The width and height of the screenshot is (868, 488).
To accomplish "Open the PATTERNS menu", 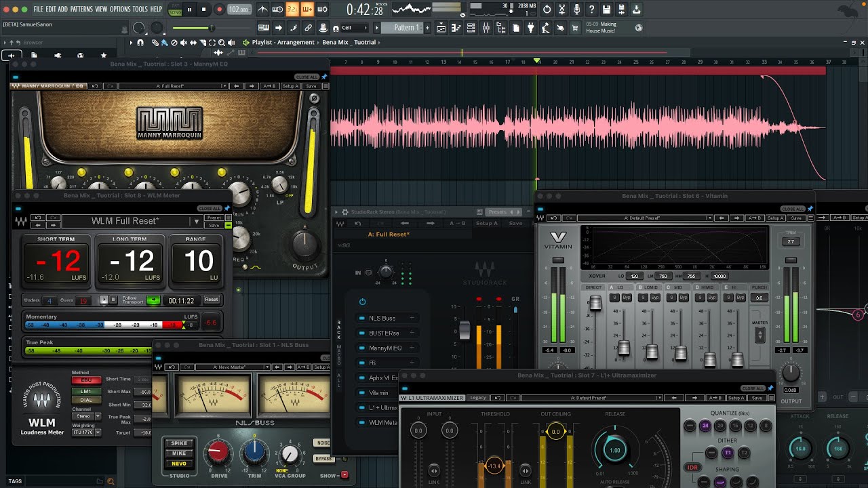I will pos(81,9).
